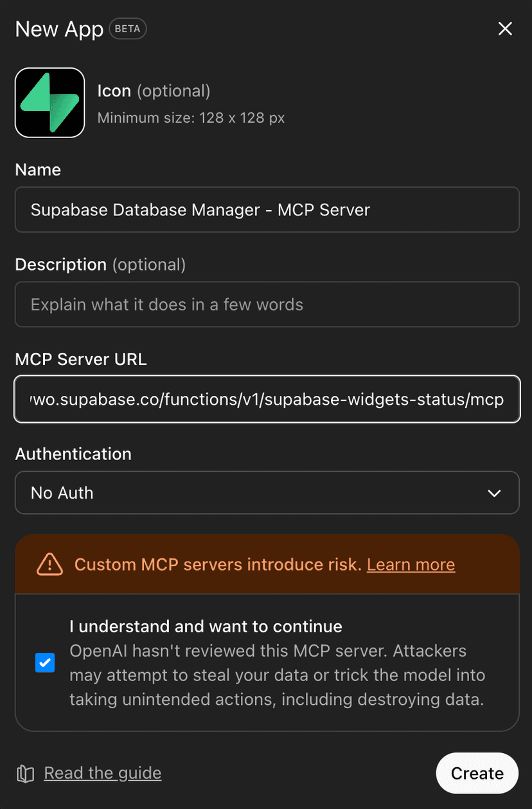Open the Read the guide link
Screen dimensions: 532x809
tap(102, 773)
